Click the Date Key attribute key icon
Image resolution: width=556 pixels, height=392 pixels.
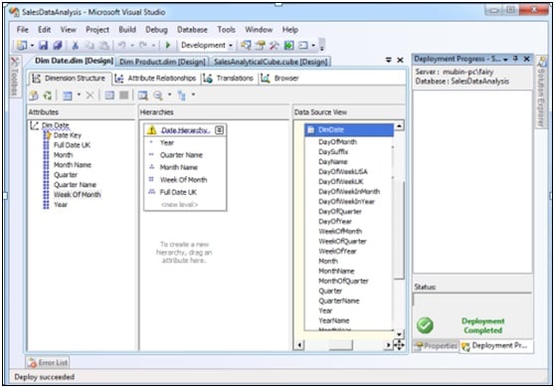click(x=47, y=135)
